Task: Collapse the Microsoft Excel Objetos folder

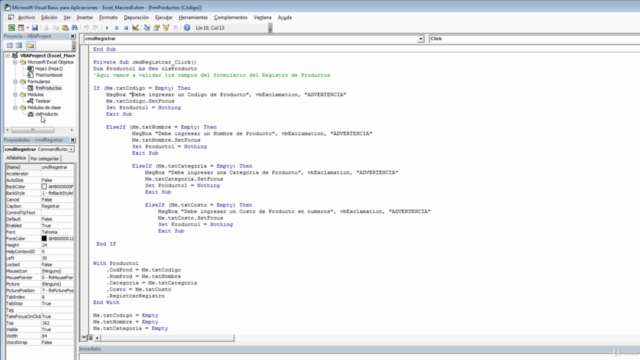Action: (x=15, y=62)
